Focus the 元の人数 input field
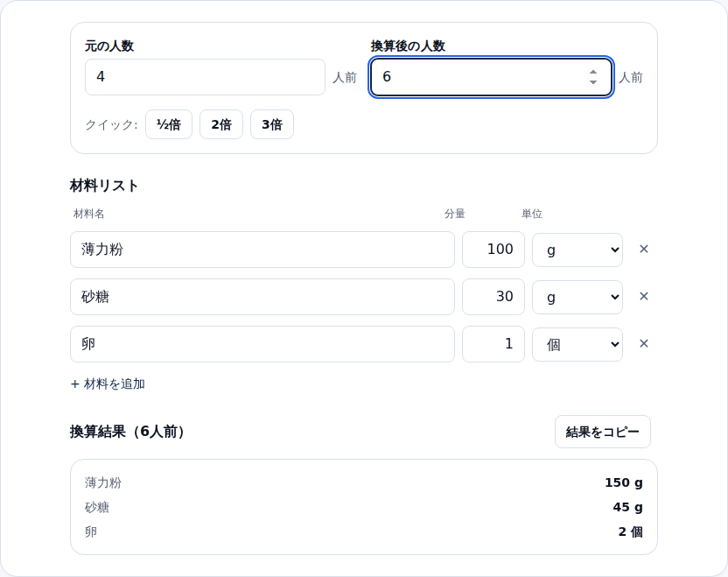Screen dimensions: 728x577 tap(205, 77)
